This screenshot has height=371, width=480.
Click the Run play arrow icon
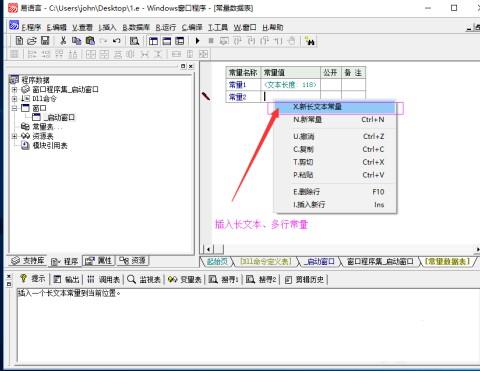click(197, 41)
